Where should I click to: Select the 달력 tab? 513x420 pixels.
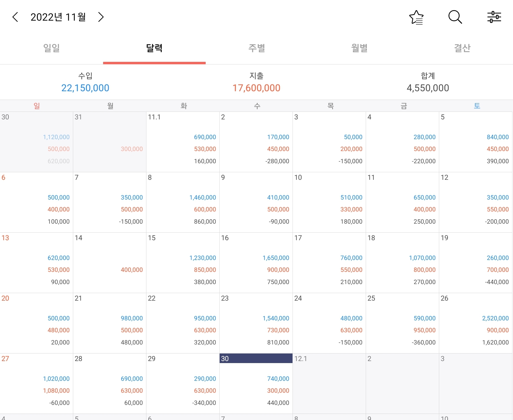(154, 48)
